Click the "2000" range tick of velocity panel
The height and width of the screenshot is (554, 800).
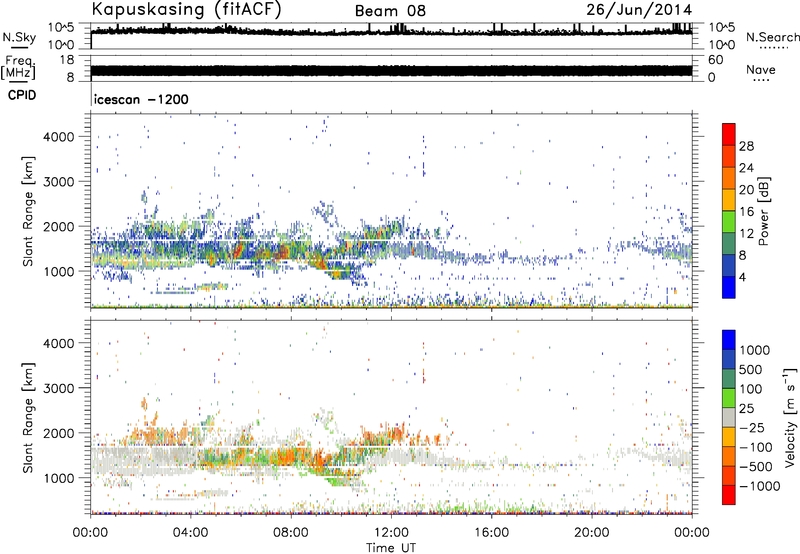(59, 433)
